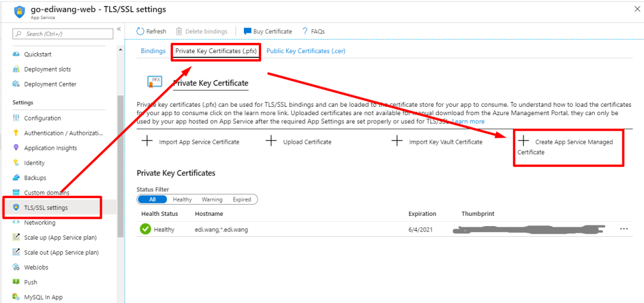Click the Upload Certificate text

point(307,142)
